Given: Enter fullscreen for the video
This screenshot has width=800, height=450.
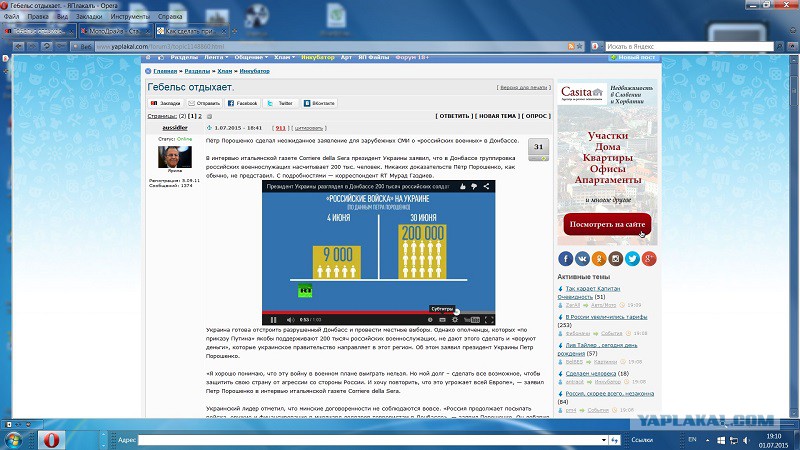Looking at the screenshot, I should [489, 320].
